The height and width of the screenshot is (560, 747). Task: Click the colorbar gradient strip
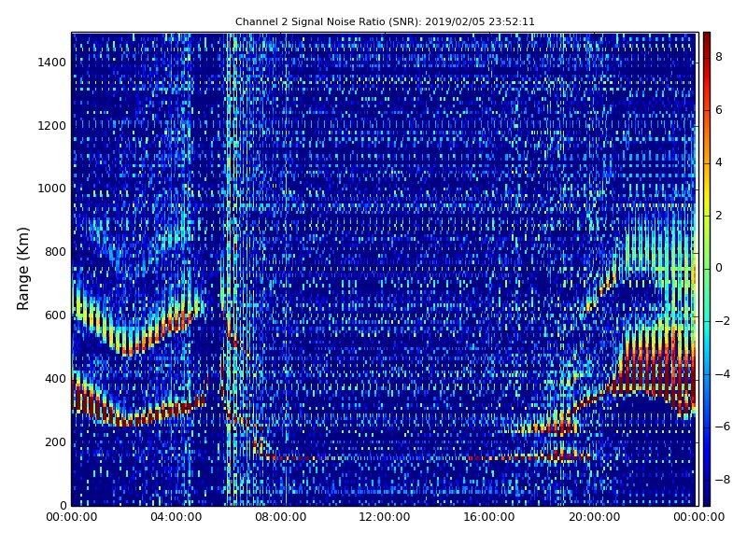coord(707,269)
